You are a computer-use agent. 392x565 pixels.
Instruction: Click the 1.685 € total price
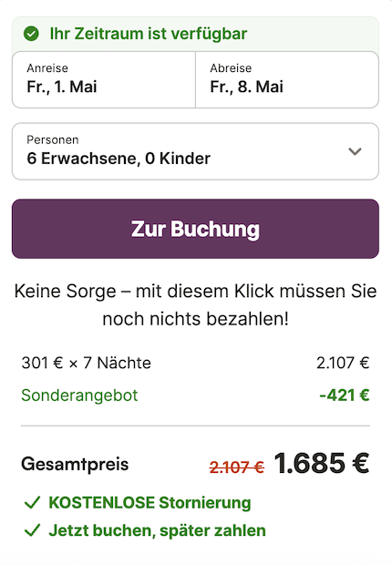[x=322, y=463]
